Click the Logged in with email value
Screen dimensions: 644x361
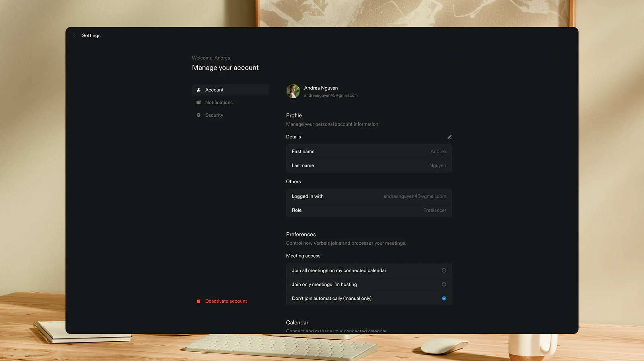(x=415, y=196)
